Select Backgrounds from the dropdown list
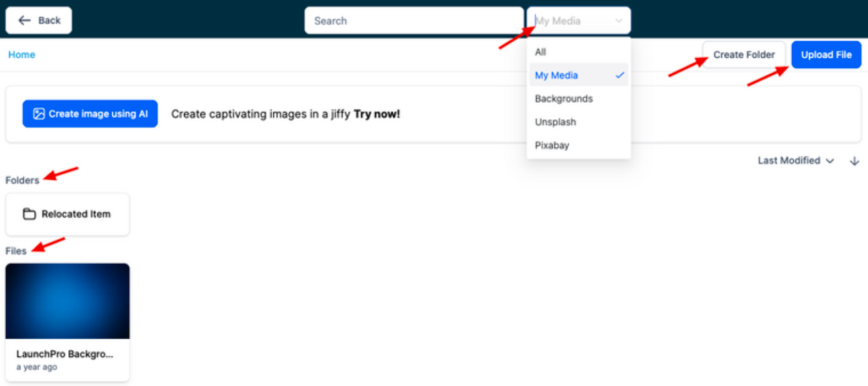 click(x=579, y=98)
